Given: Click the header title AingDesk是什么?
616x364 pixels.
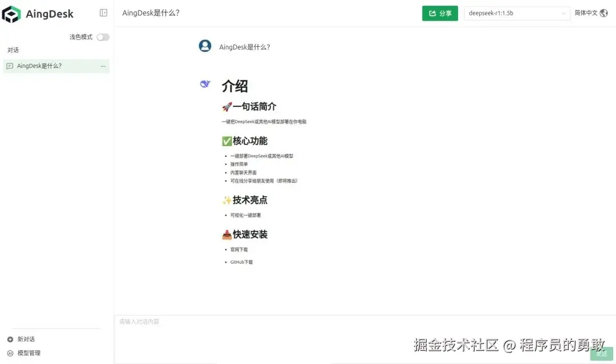Looking at the screenshot, I should (151, 13).
